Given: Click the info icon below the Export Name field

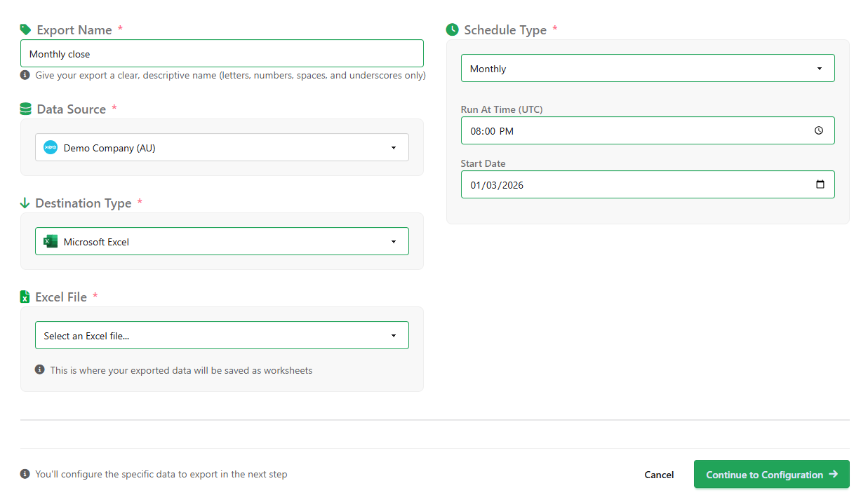Looking at the screenshot, I should coord(25,75).
